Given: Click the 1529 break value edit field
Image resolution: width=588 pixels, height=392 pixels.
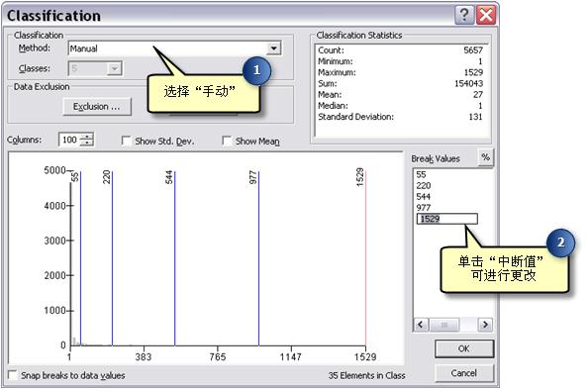Looking at the screenshot, I should (x=447, y=219).
